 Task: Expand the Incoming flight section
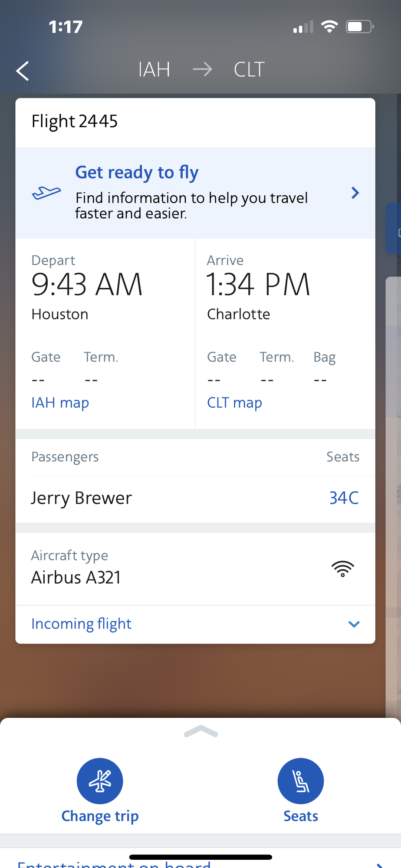tap(81, 624)
